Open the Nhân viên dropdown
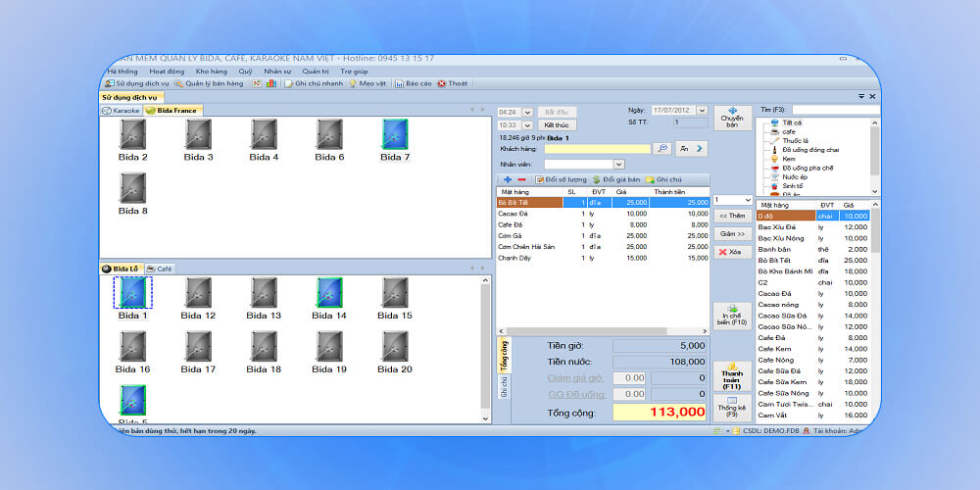 (618, 165)
